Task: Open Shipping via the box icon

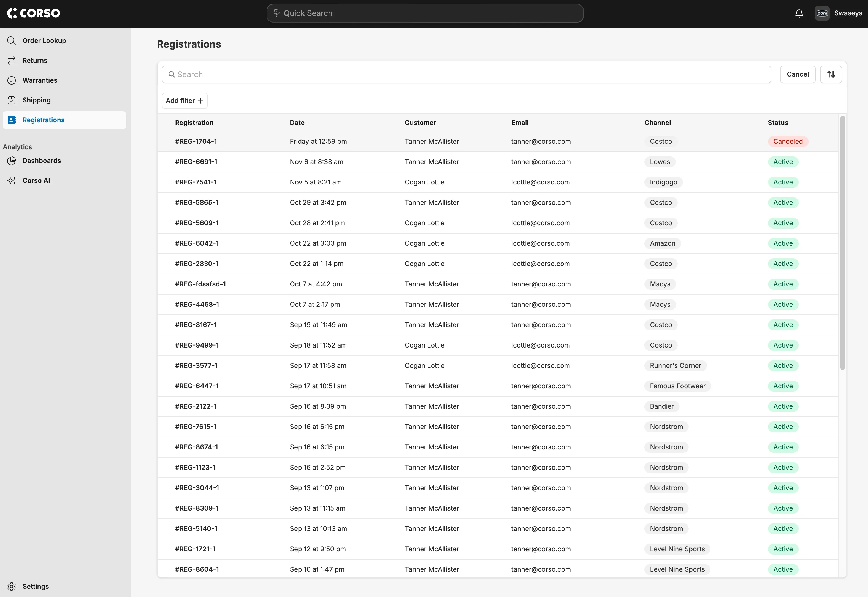Action: pos(12,100)
